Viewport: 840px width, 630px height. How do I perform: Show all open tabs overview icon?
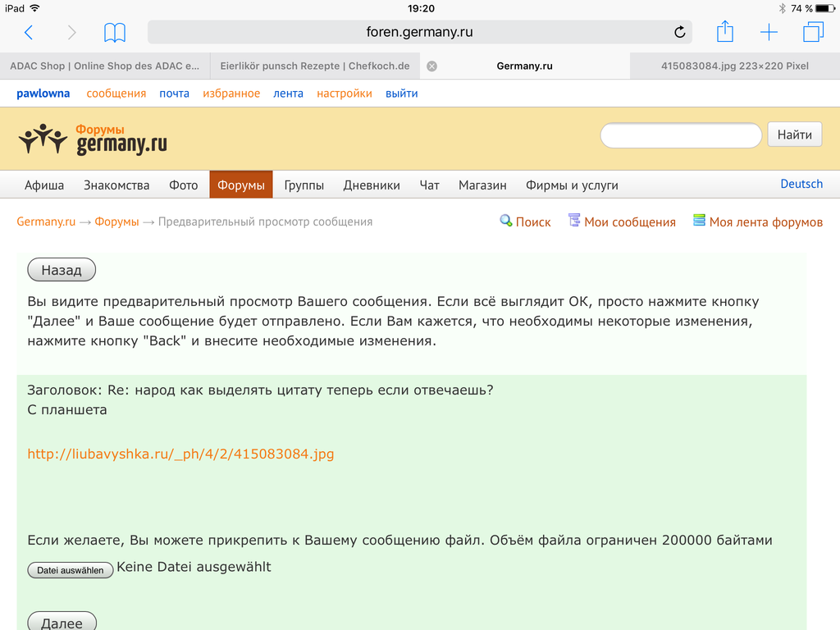813,33
